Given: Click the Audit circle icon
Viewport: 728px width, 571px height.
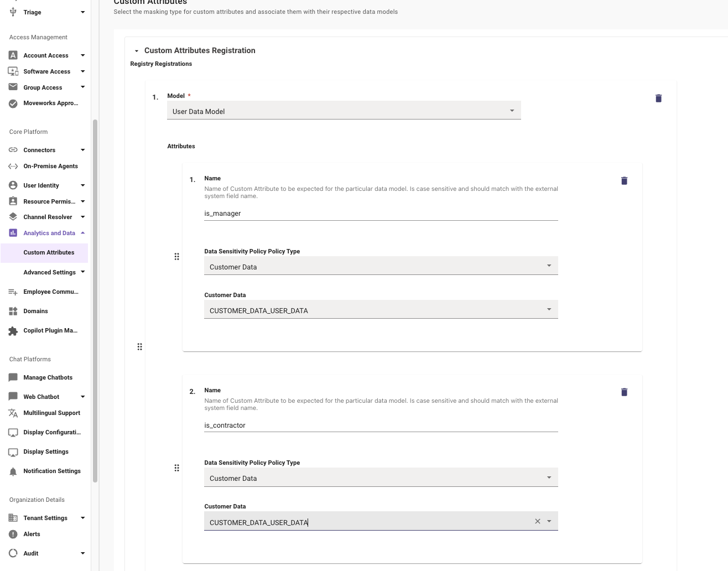Looking at the screenshot, I should click(x=13, y=553).
